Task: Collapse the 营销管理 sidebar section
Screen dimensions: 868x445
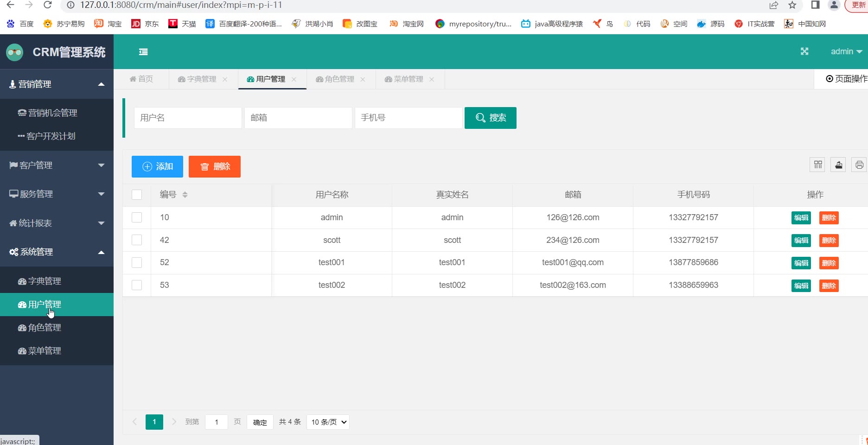Action: (57, 84)
